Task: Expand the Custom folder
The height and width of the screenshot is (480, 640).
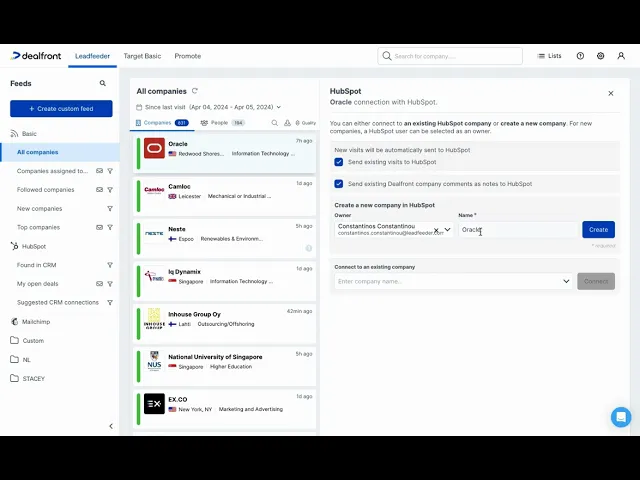Action: click(x=27, y=340)
